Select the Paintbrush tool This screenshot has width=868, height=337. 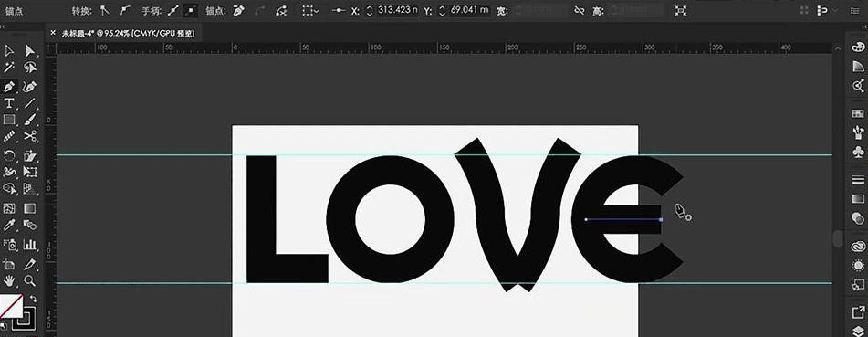click(30, 119)
